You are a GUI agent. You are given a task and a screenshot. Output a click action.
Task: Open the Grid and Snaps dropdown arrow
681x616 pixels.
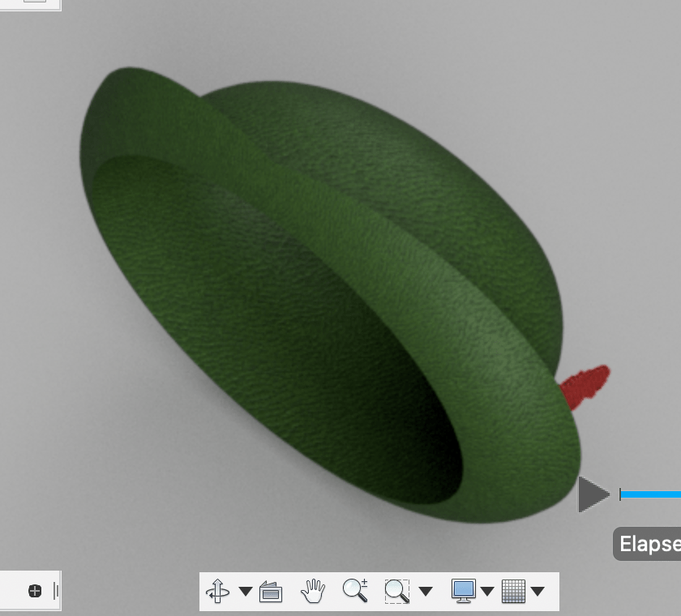[x=537, y=592]
